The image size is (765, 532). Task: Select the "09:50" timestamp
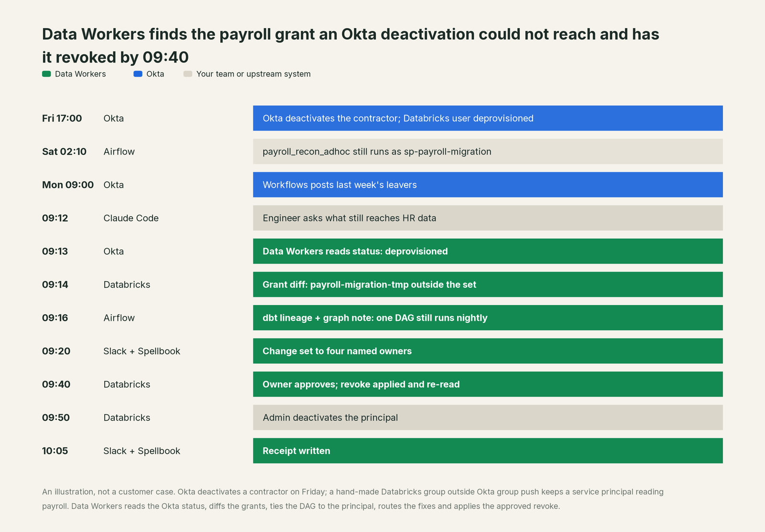pyautogui.click(x=56, y=417)
